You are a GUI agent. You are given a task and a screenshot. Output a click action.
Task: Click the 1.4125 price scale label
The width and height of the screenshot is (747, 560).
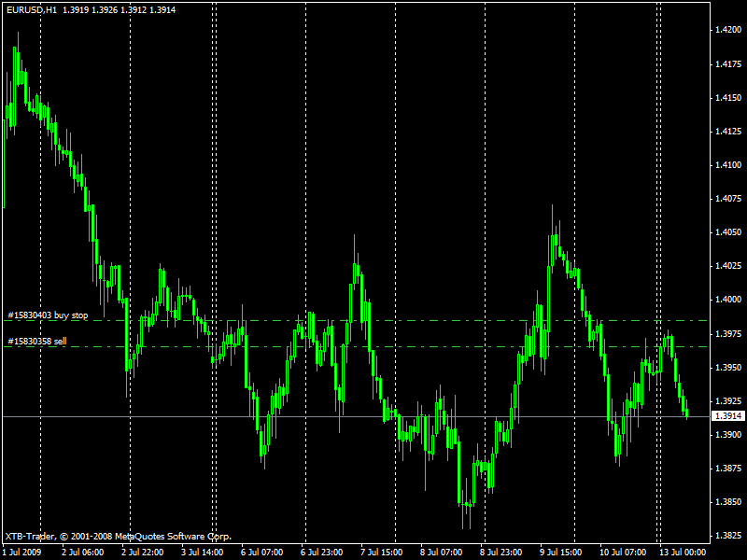tap(728, 132)
